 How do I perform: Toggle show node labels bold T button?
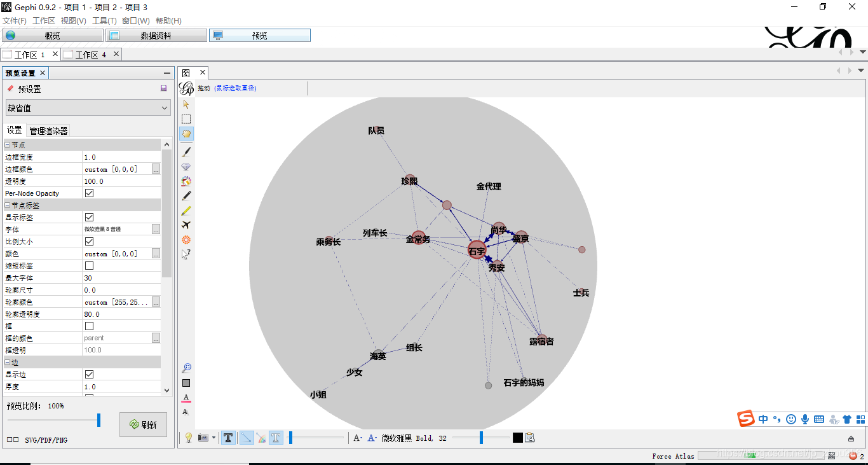click(227, 438)
